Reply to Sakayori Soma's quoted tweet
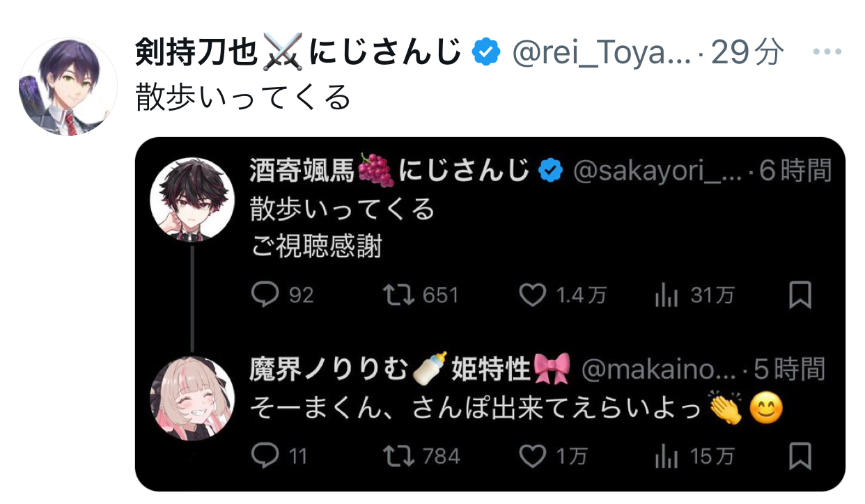 pyautogui.click(x=265, y=295)
